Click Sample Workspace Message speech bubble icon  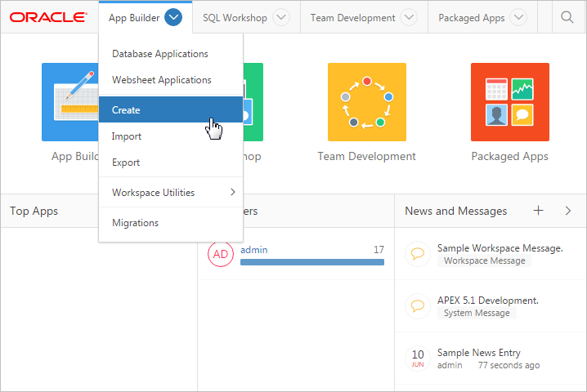417,254
